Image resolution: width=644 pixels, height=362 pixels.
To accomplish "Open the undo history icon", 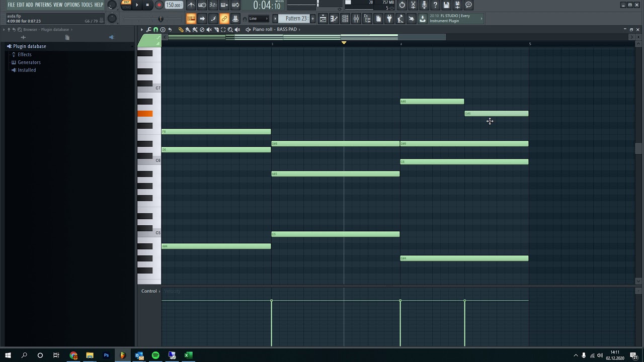I will [x=402, y=5].
